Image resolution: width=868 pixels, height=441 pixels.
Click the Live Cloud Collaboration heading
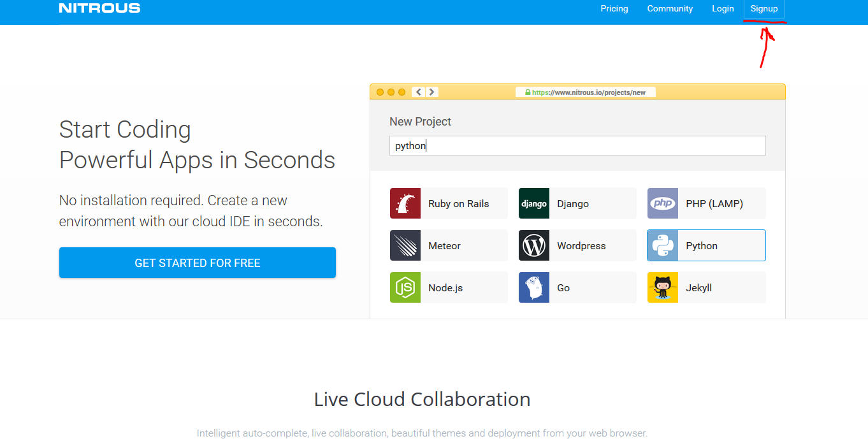(422, 400)
